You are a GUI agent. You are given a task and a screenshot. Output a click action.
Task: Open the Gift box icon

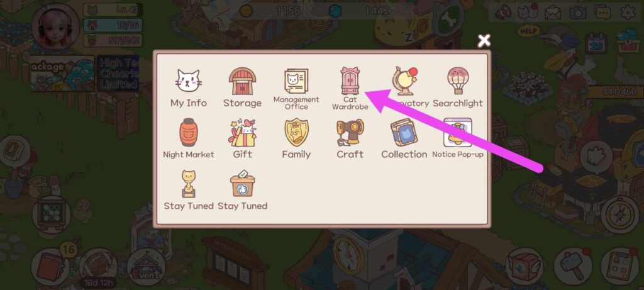click(x=242, y=132)
